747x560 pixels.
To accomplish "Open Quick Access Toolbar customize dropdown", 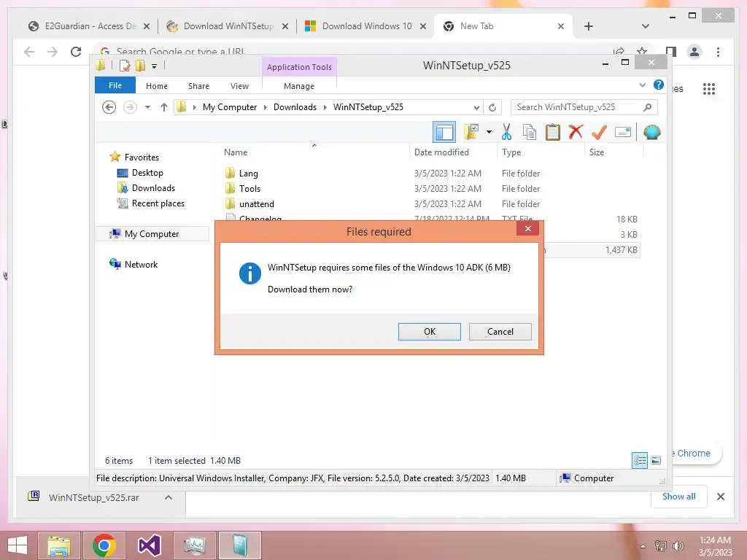I will pyautogui.click(x=155, y=66).
